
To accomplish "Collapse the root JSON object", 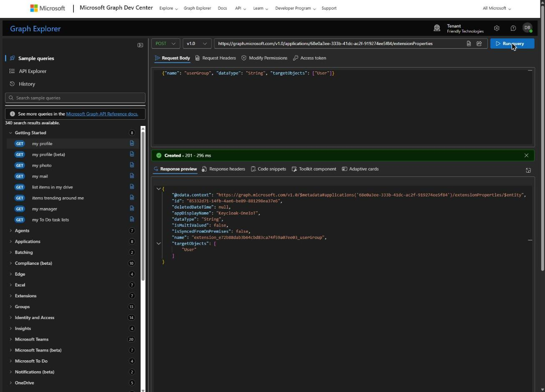I will coord(158,189).
